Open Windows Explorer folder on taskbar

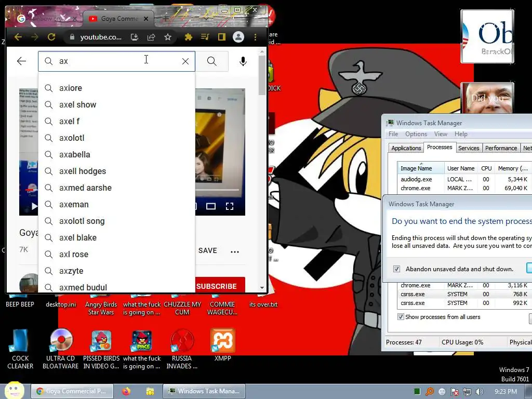pyautogui.click(x=150, y=391)
